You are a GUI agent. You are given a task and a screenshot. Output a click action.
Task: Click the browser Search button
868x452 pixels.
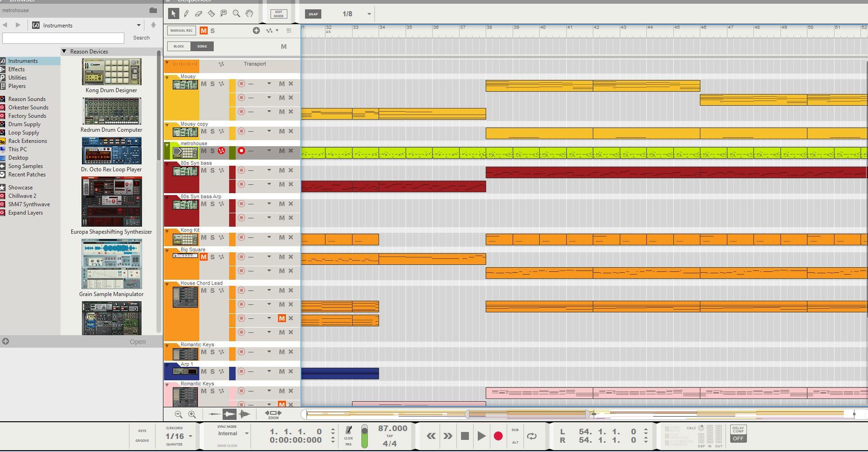[141, 38]
